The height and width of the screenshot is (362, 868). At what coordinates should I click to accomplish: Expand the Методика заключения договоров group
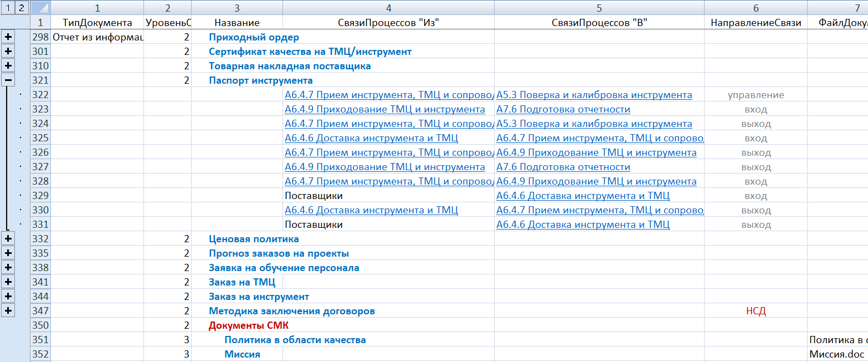(x=8, y=311)
